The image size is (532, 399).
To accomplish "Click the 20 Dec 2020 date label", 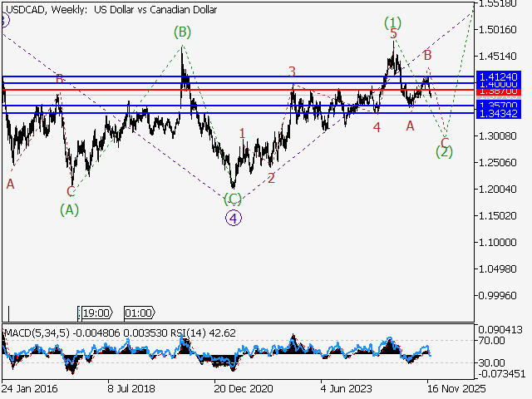I will pos(242,387).
